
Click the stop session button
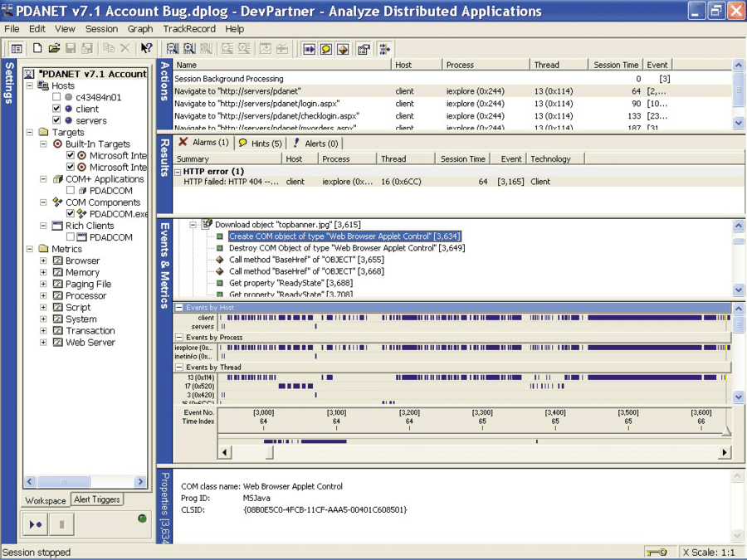tap(61, 524)
